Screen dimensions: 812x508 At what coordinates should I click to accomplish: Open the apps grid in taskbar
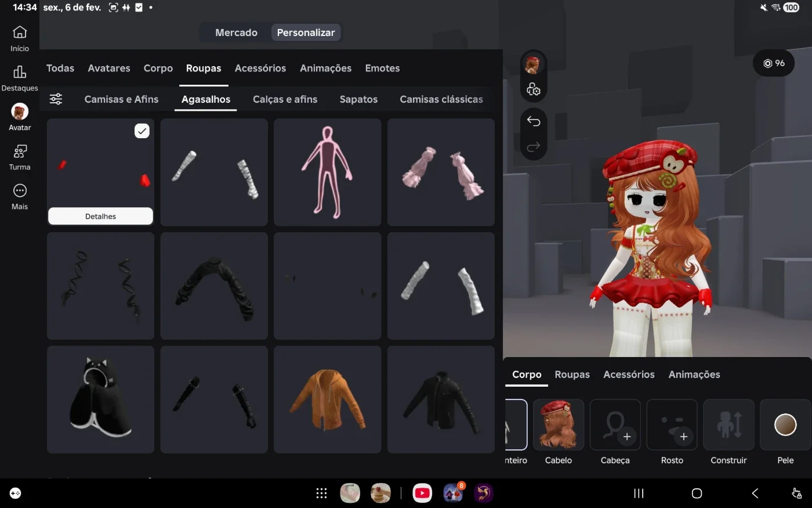point(321,493)
